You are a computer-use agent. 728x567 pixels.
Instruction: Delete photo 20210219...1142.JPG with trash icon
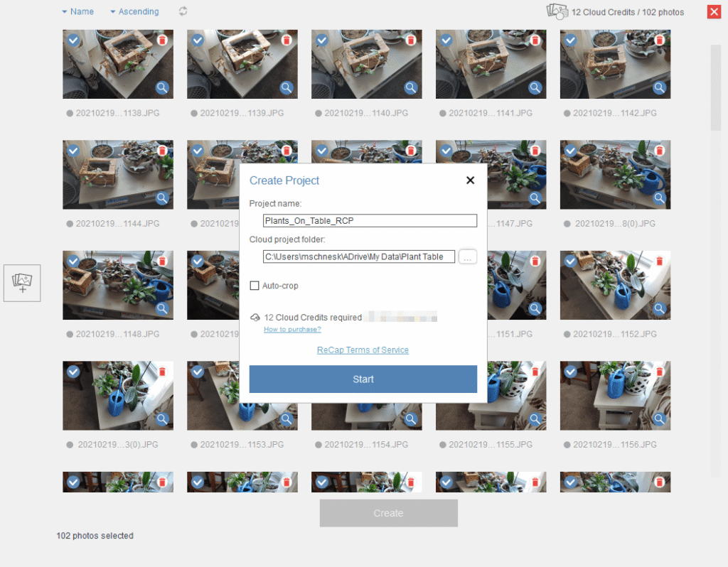(x=658, y=40)
